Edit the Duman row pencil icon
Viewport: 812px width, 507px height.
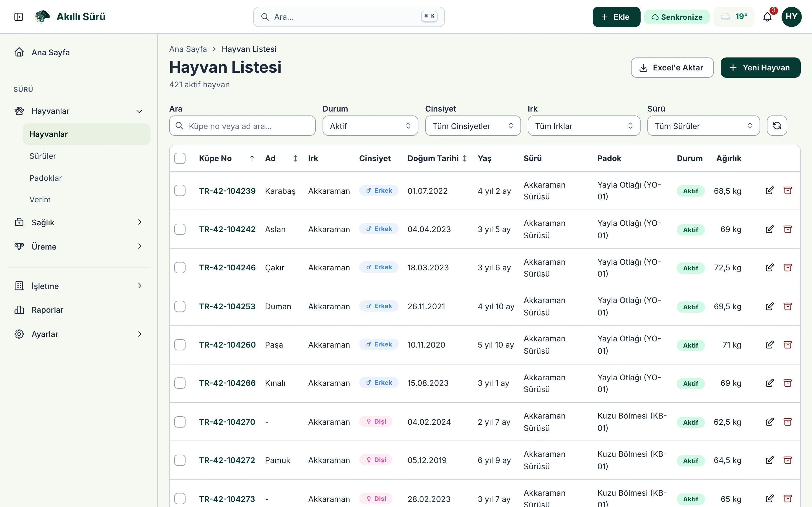click(769, 306)
